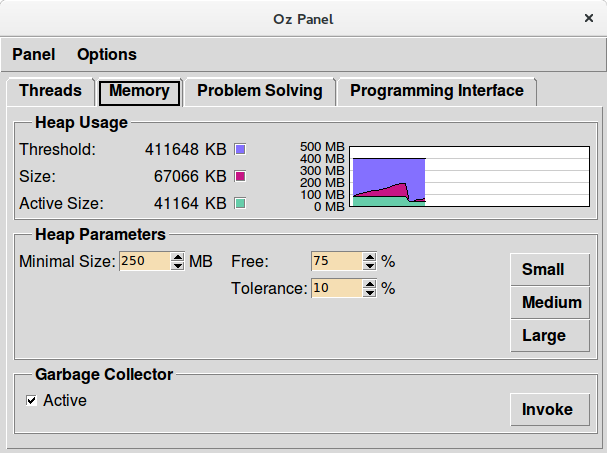The height and width of the screenshot is (453, 607).
Task: Open the Panel menu
Action: (34, 54)
